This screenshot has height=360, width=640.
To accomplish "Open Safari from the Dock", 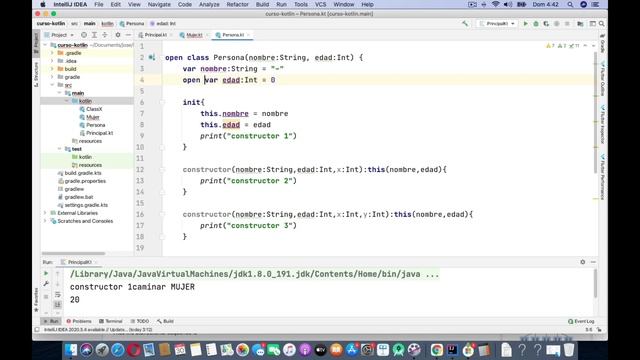I will (118, 350).
